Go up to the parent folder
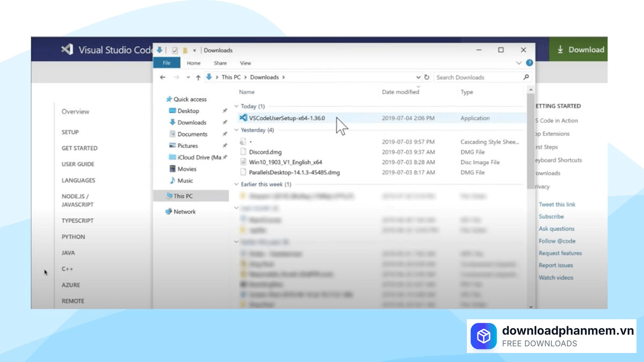The image size is (644, 362). pos(198,77)
